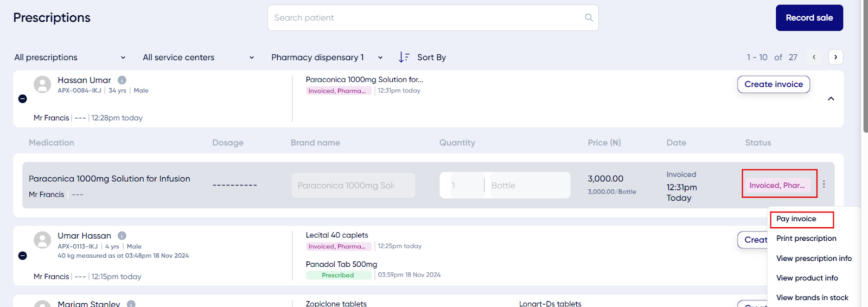Click Hassan Umar's avatar icon

42,84
